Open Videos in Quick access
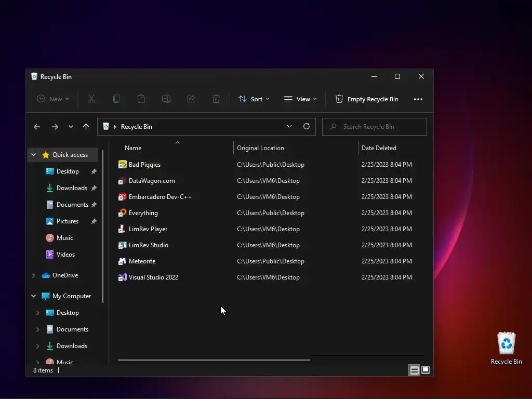 coord(65,255)
